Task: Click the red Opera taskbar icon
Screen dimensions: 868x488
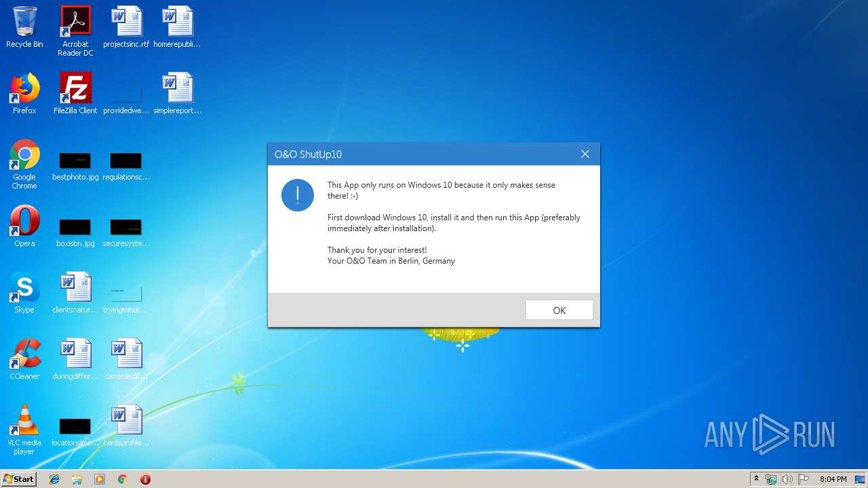Action: point(145,479)
